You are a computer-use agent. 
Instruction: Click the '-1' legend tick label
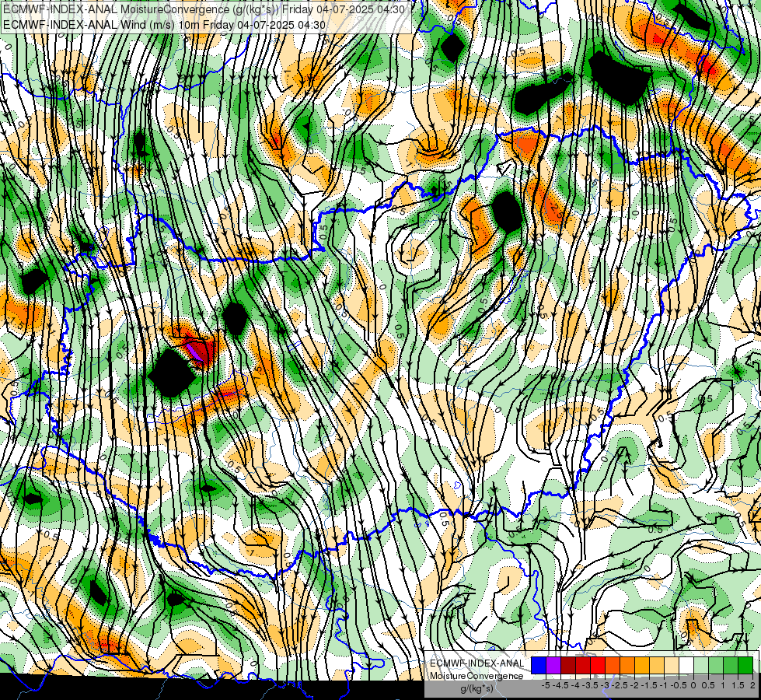click(664, 685)
